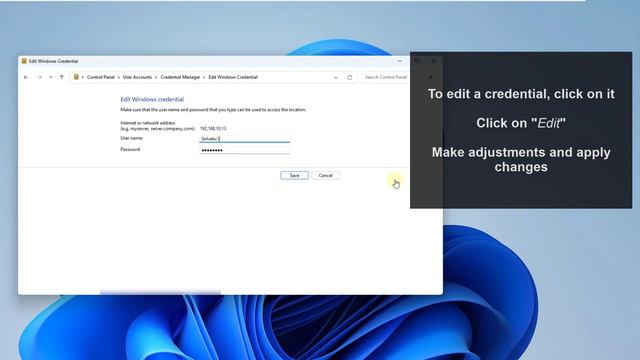Click the 'Internet or network address' label

tap(147, 123)
